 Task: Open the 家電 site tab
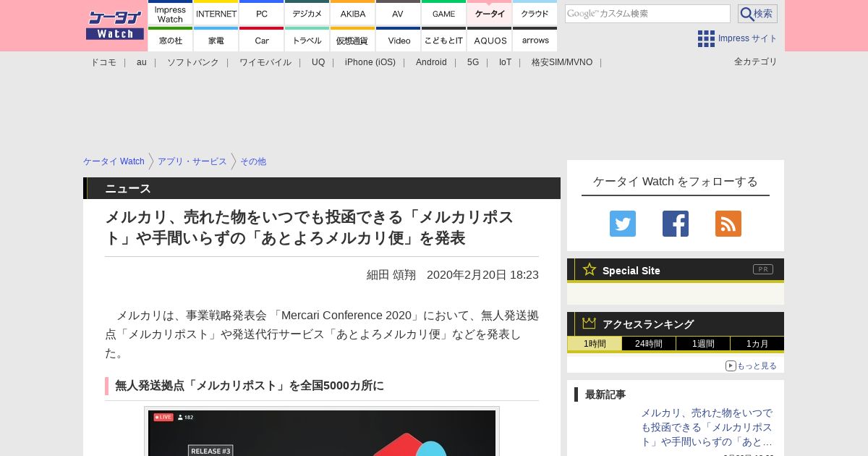(216, 40)
